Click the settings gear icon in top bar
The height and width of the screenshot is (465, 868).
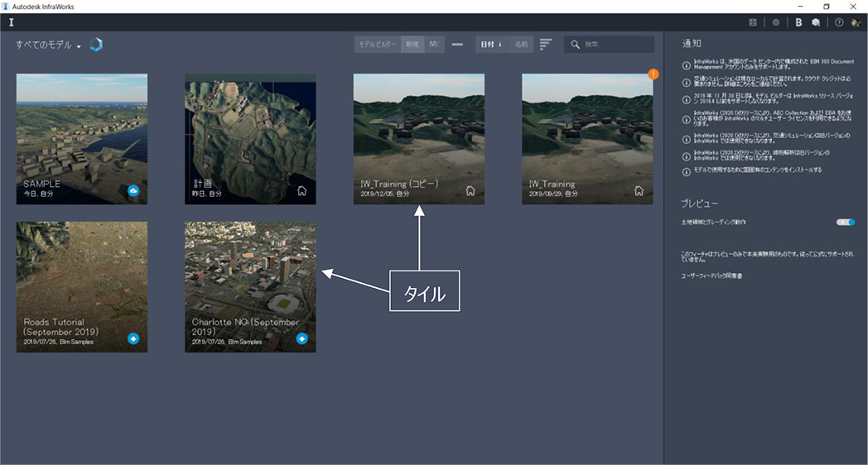coord(776,22)
